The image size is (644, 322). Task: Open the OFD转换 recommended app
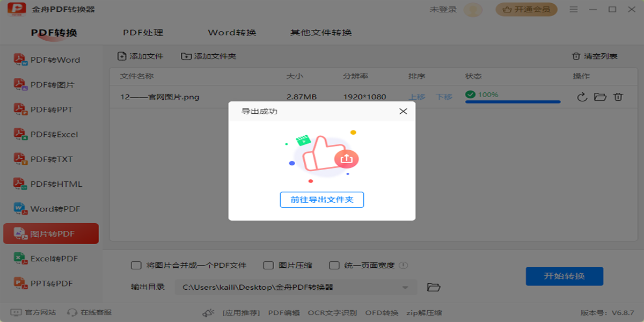click(382, 313)
